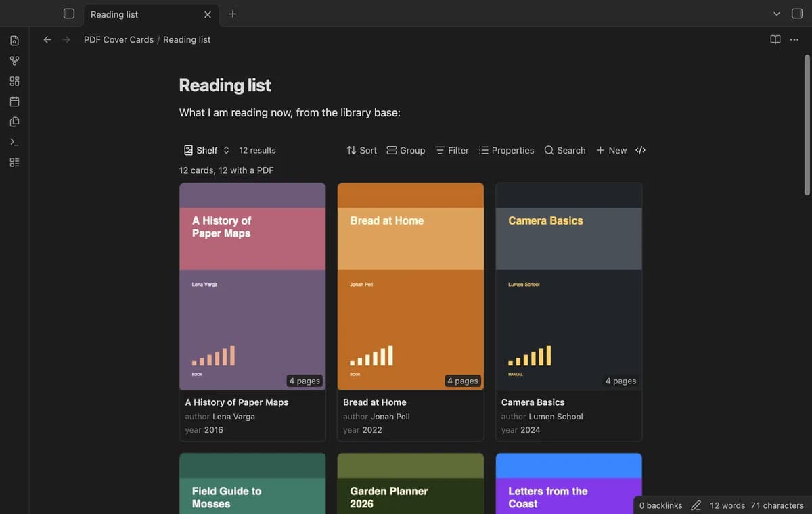
Task: Expand the tab list chevron in the title bar
Action: pos(777,14)
